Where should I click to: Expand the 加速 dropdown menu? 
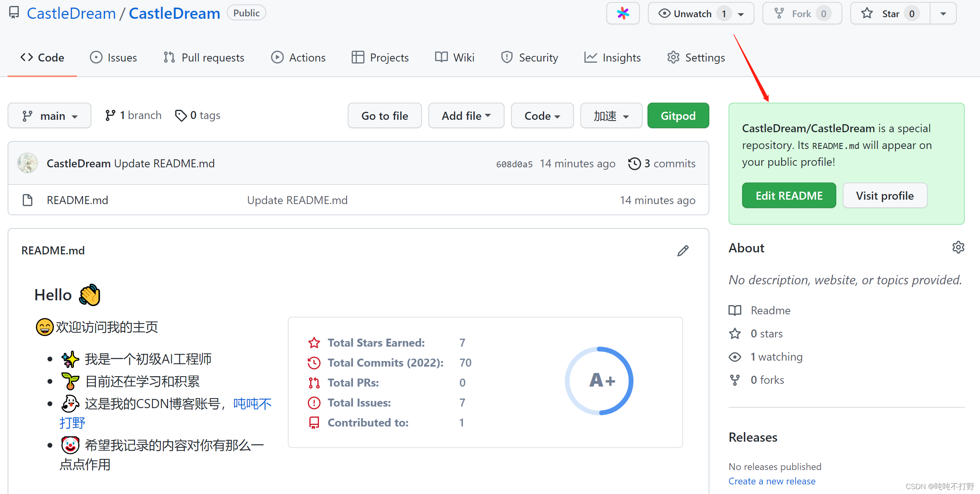coord(611,116)
